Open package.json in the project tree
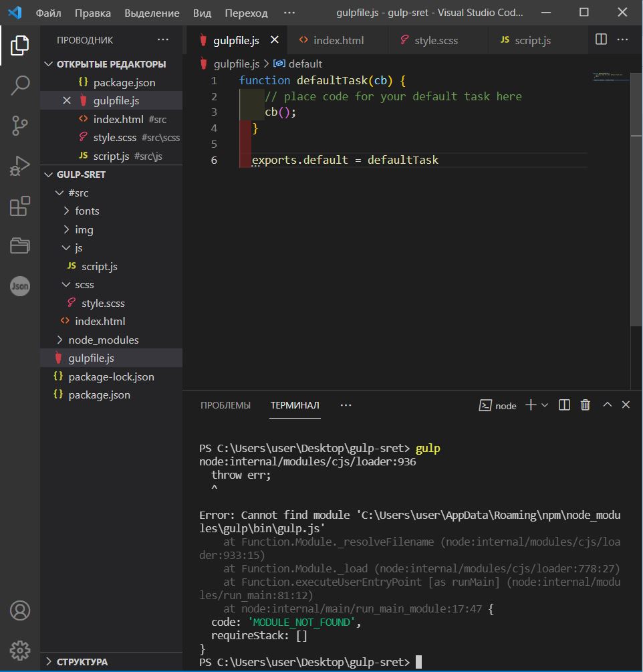The width and height of the screenshot is (643, 672). (x=112, y=395)
